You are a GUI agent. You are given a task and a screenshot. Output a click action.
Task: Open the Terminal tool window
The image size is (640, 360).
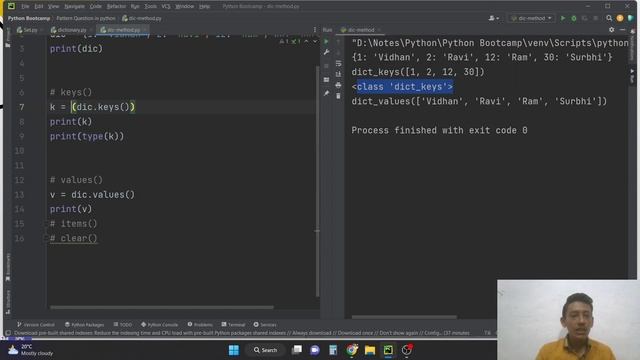[x=233, y=325]
